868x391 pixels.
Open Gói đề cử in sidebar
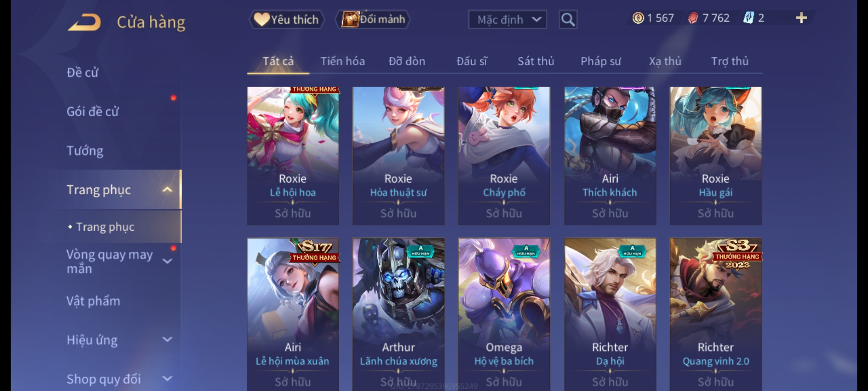tap(93, 112)
